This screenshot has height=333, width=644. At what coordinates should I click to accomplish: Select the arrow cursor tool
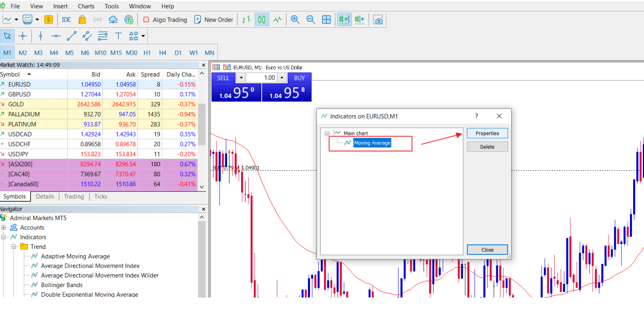tap(7, 36)
